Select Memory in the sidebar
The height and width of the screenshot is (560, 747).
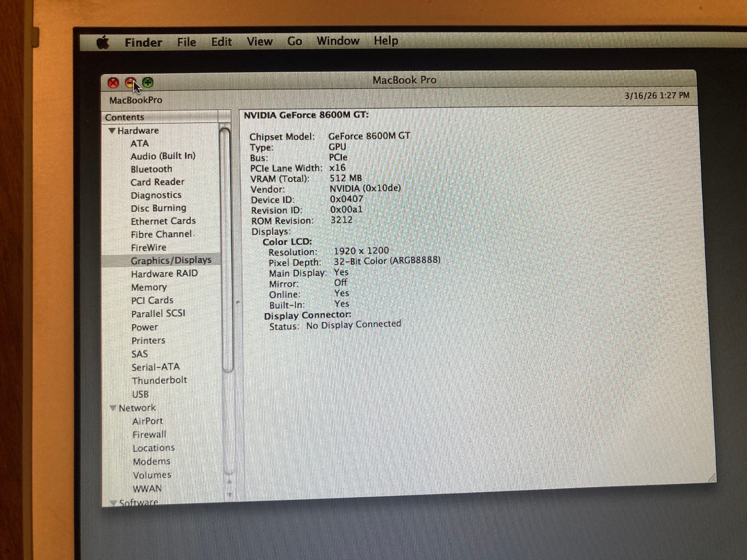[x=149, y=287]
